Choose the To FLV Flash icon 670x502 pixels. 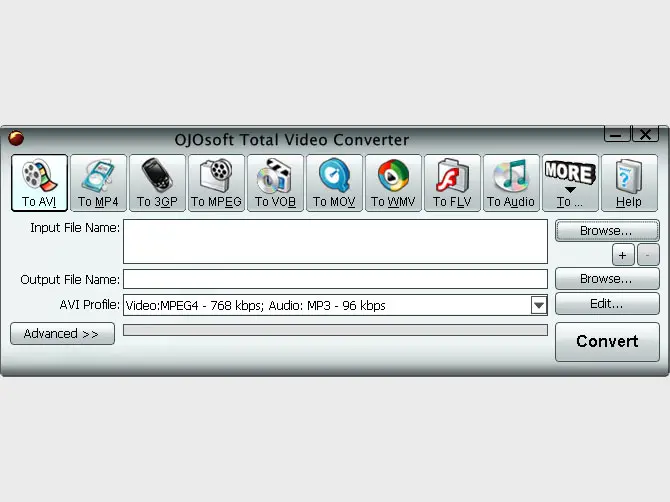click(452, 183)
